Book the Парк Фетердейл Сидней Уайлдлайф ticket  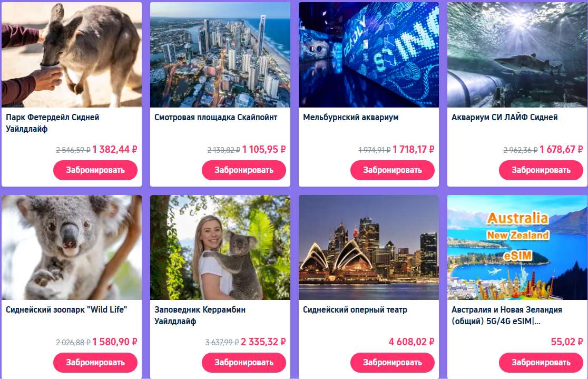[x=95, y=170]
